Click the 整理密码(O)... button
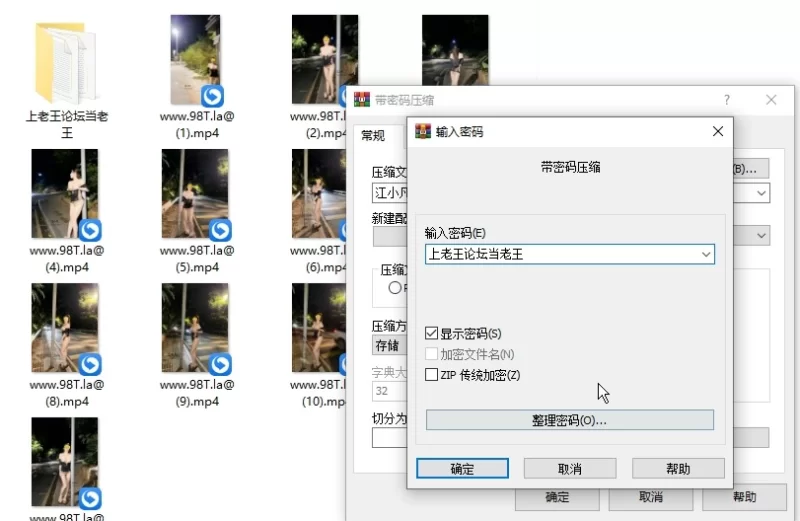 [569, 420]
